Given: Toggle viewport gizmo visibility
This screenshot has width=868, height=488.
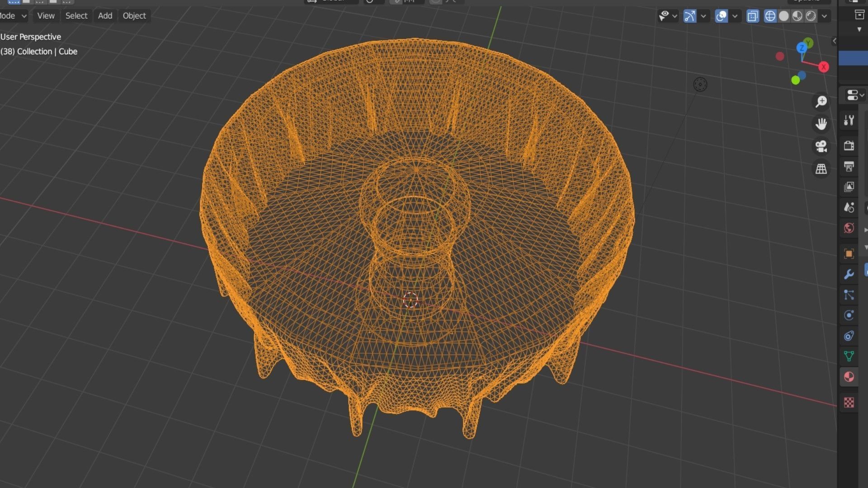Looking at the screenshot, I should [690, 16].
